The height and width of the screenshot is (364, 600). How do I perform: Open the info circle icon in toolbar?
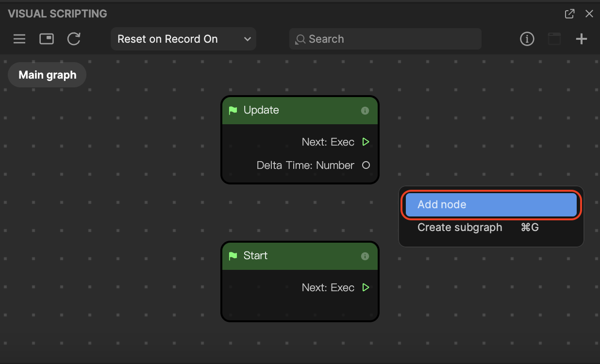point(527,39)
